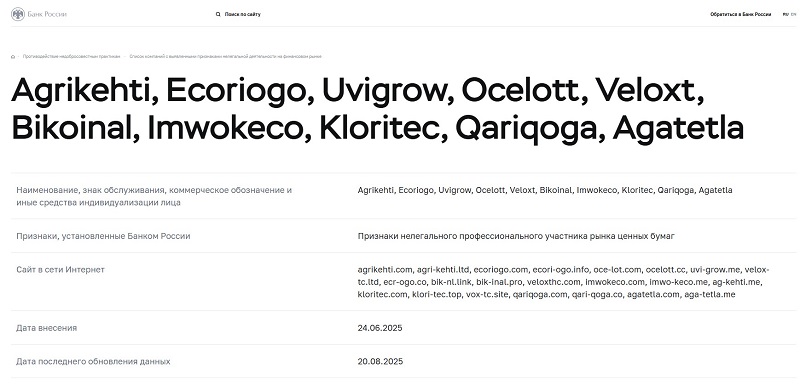Open the companies list breadcrumb link
This screenshot has height=385, width=800.
226,57
